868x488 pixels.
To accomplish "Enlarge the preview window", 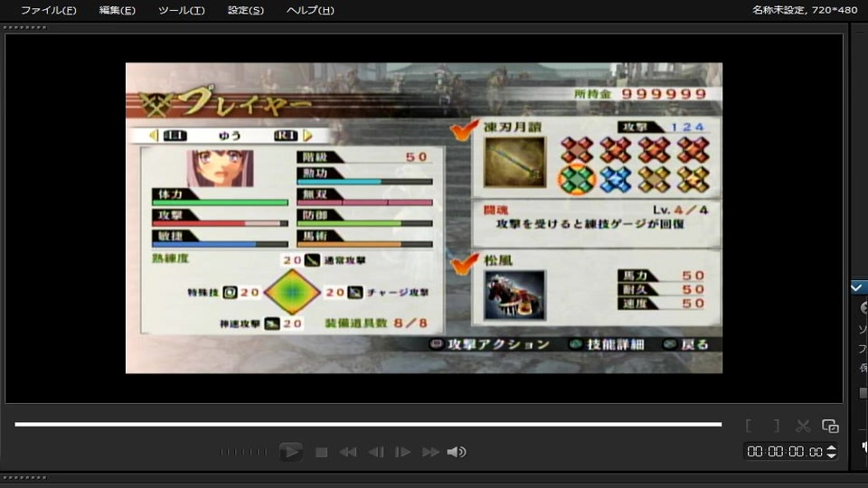I will [830, 426].
